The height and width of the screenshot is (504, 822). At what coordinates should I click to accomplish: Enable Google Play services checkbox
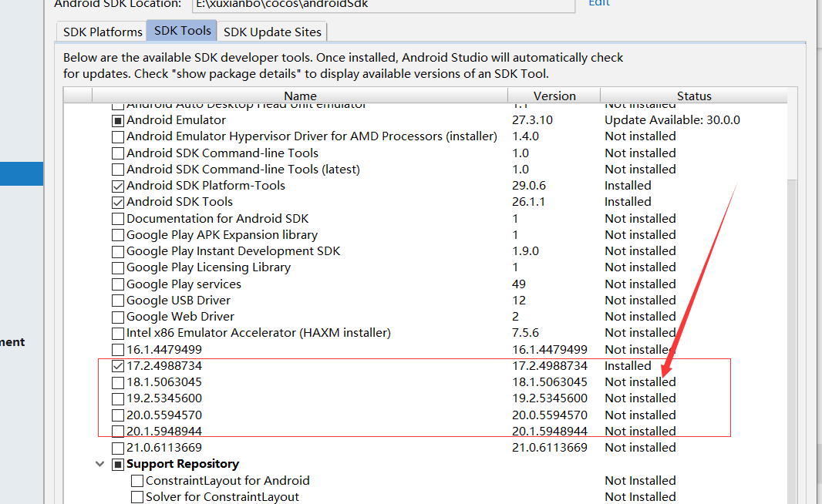[x=118, y=284]
